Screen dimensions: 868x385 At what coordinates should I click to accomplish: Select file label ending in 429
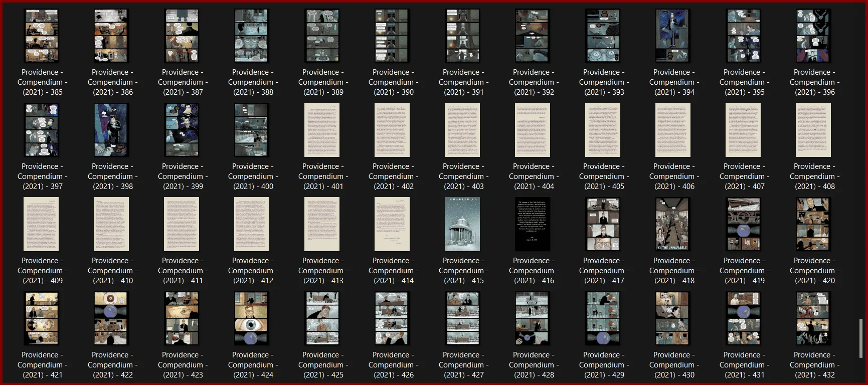click(604, 365)
